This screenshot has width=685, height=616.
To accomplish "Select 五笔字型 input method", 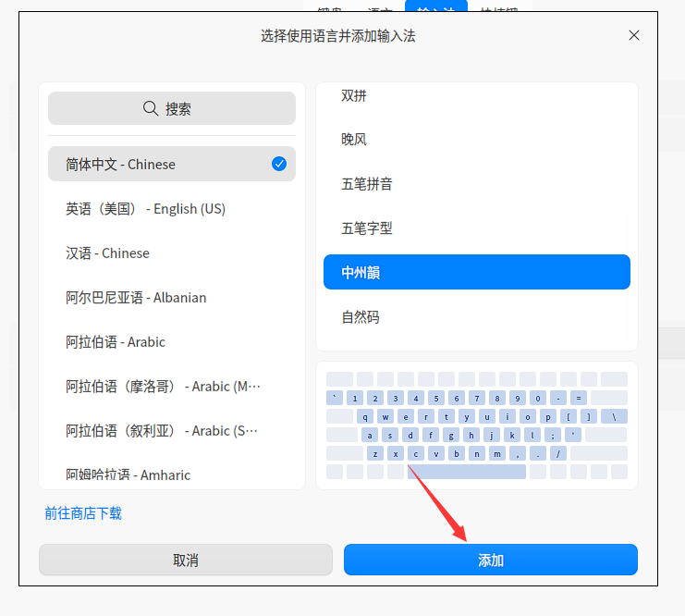I will point(477,228).
